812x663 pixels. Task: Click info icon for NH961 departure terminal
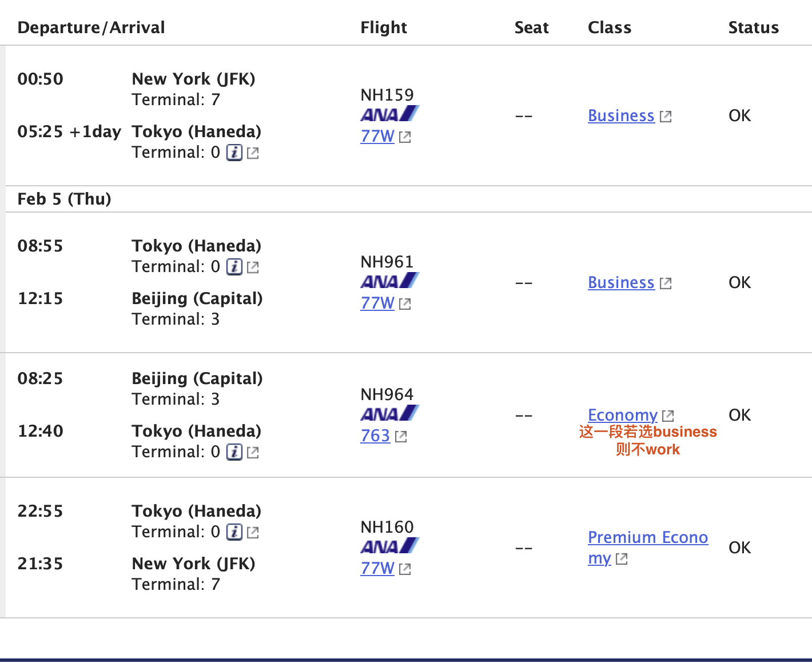[x=234, y=267]
